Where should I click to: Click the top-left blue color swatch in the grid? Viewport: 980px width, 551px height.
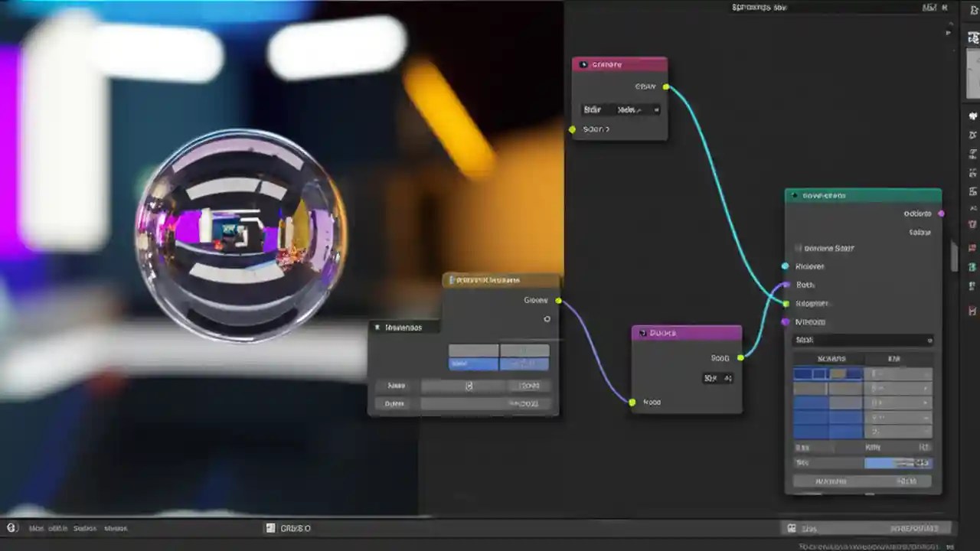coord(802,374)
